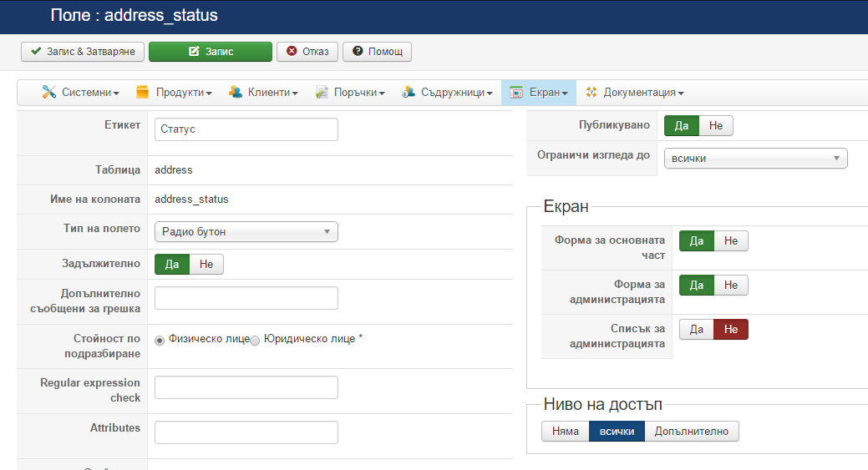Open the Тип на полето dropdown
Screen dimensions: 868x470
point(246,232)
